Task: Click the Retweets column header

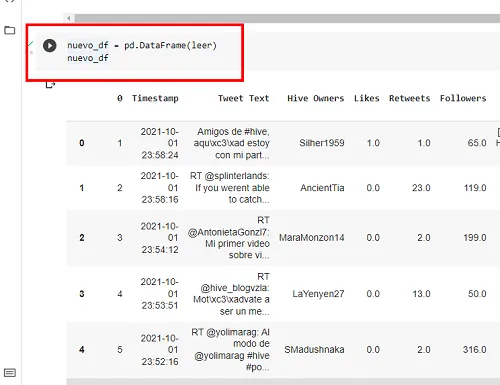Action: (x=410, y=98)
